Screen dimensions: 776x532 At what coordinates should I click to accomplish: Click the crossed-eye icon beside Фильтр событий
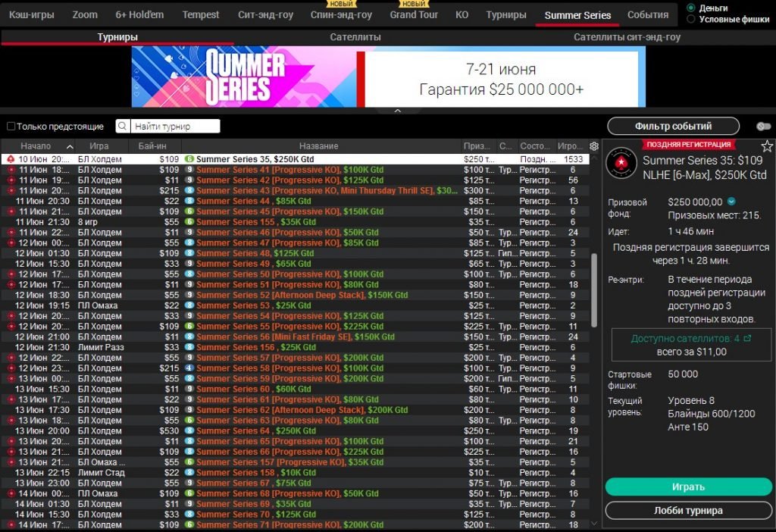point(764,126)
